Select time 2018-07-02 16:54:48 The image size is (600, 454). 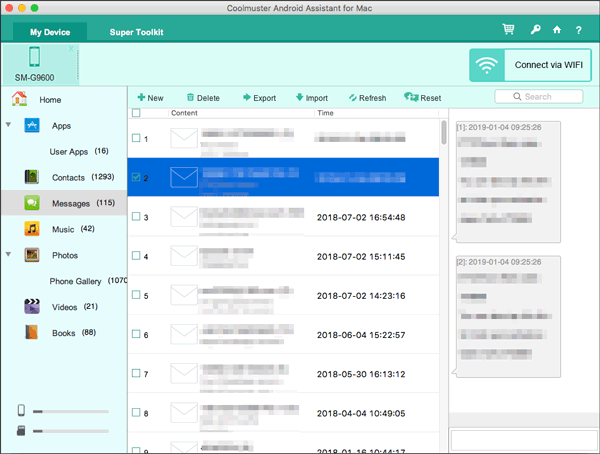point(361,217)
